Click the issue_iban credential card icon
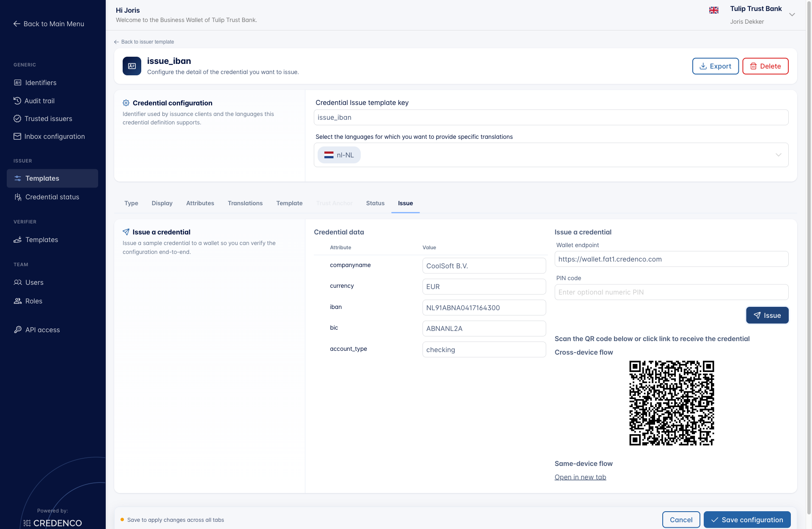Viewport: 812px width, 529px height. (132, 66)
